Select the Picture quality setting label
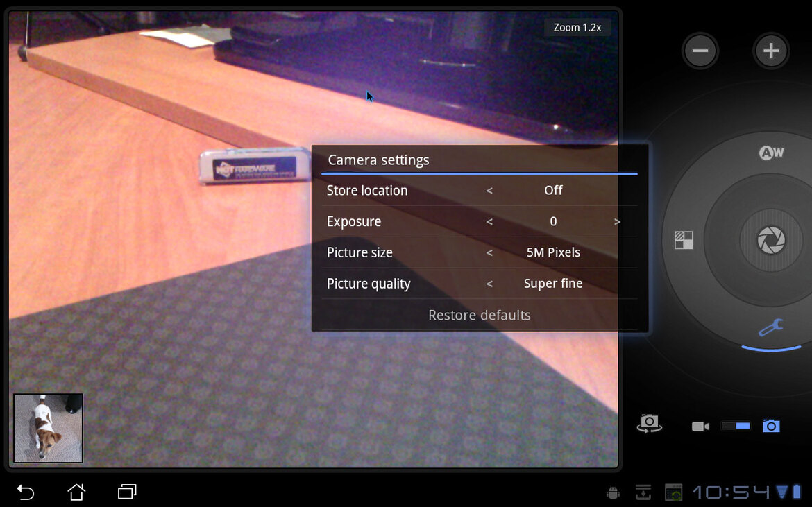Viewport: 812px width, 507px height. click(369, 284)
